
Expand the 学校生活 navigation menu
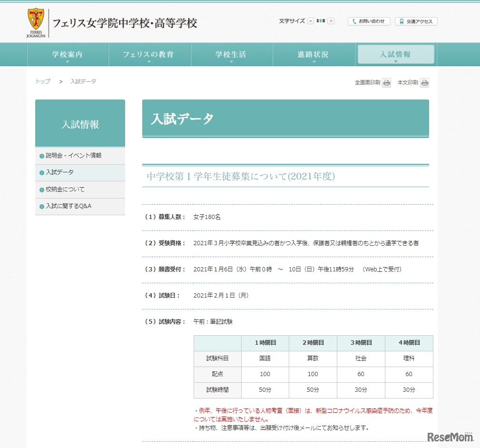pyautogui.click(x=231, y=55)
